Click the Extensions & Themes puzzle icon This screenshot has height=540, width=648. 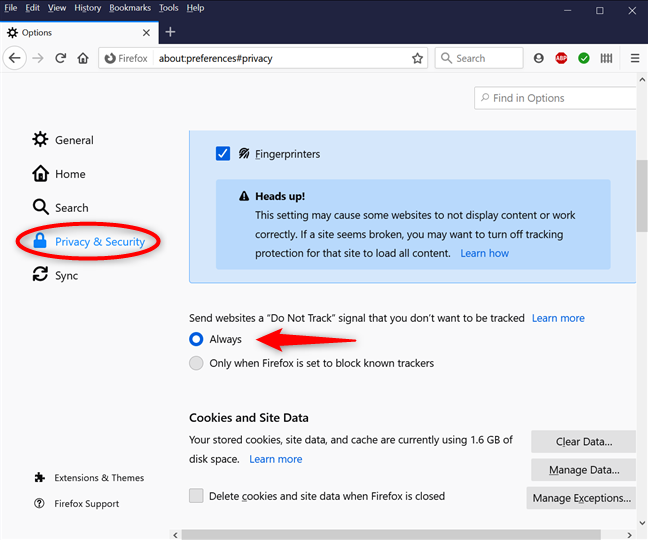[x=40, y=478]
